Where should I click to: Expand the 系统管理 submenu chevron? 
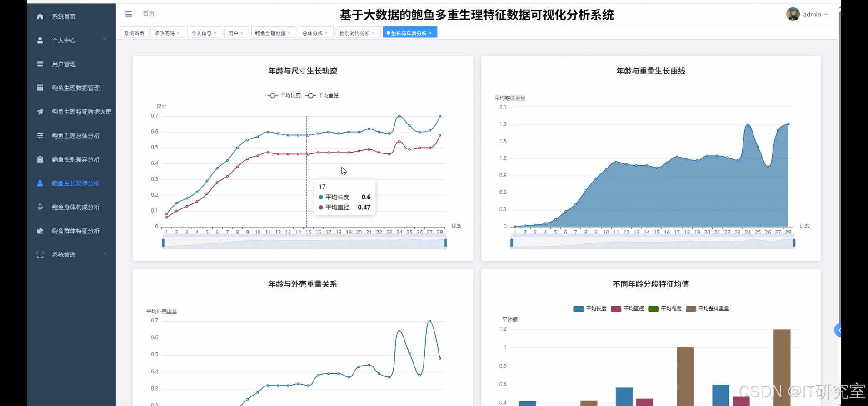[x=105, y=253]
